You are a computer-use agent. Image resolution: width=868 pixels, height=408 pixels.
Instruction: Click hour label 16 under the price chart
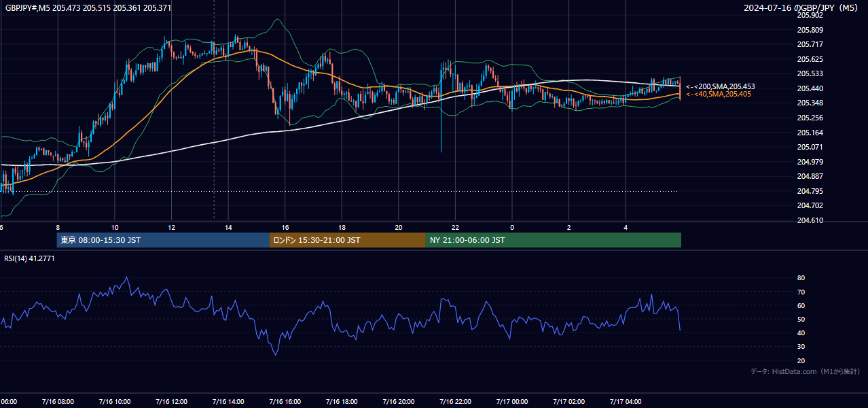click(285, 228)
